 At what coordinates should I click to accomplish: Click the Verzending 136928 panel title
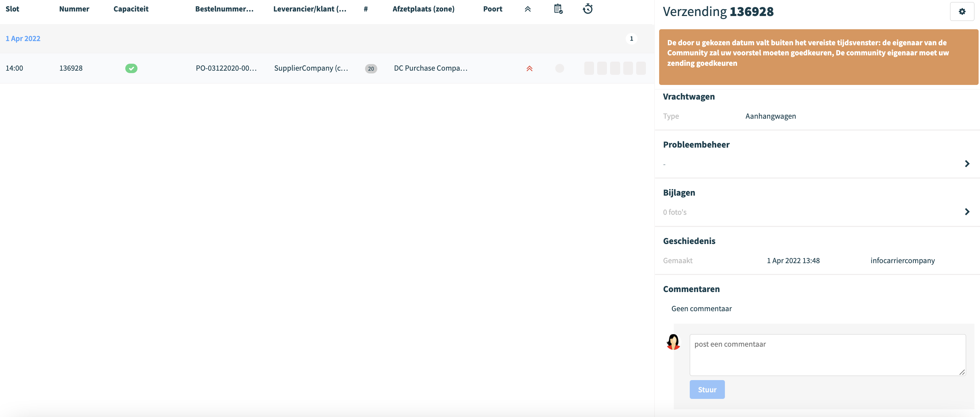718,11
